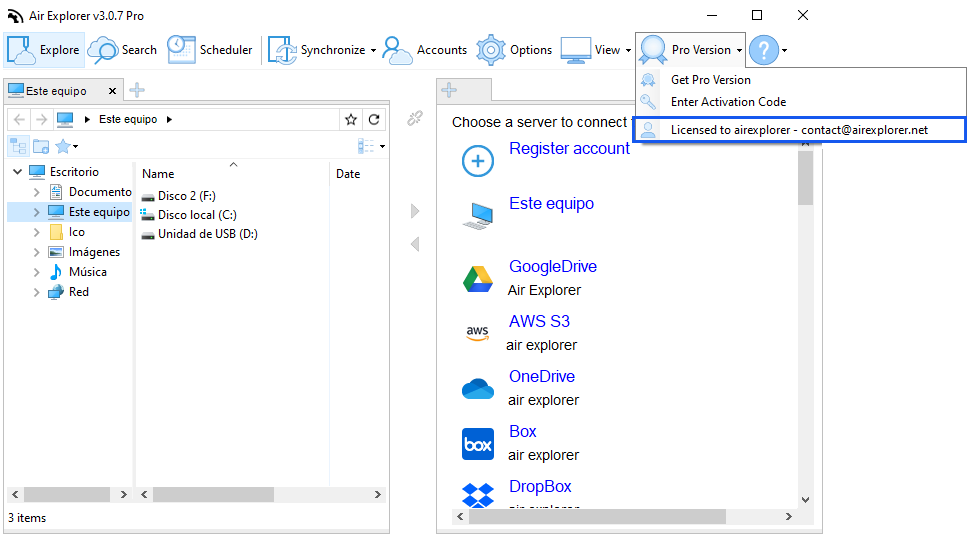This screenshot has height=537, width=975.
Task: Click the Register account link
Action: [569, 149]
